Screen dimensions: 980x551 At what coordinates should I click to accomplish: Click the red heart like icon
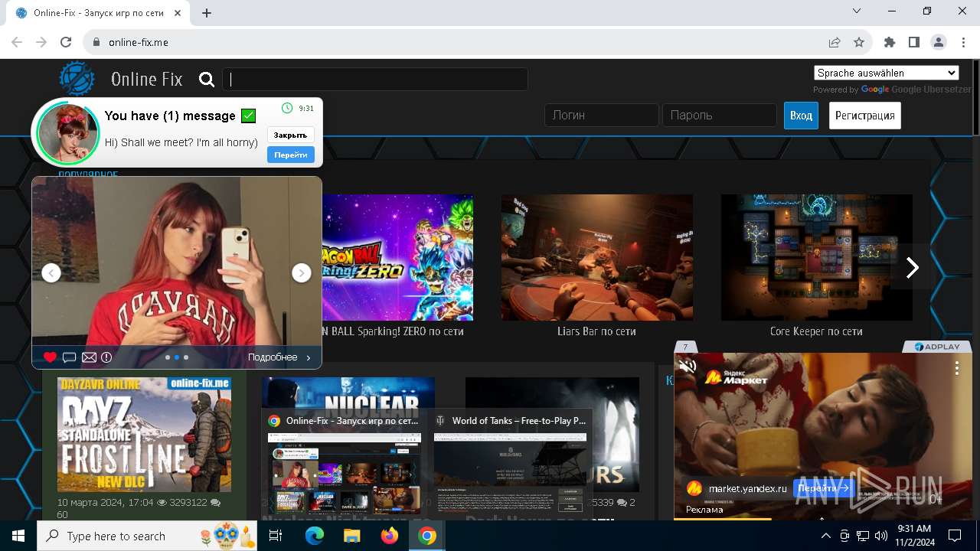coord(50,357)
